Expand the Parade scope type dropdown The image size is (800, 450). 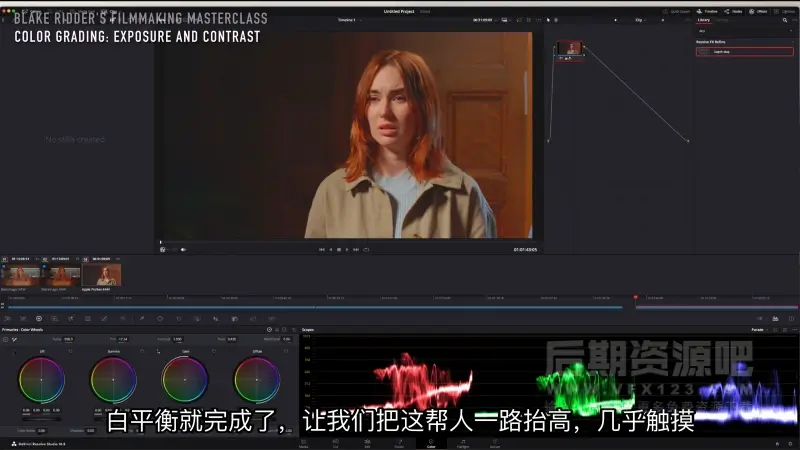coord(759,329)
